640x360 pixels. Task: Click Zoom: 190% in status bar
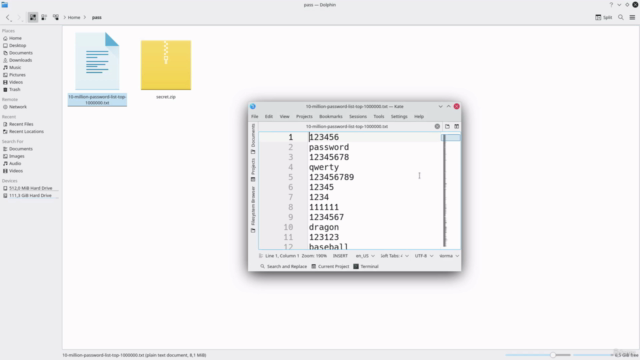click(314, 256)
